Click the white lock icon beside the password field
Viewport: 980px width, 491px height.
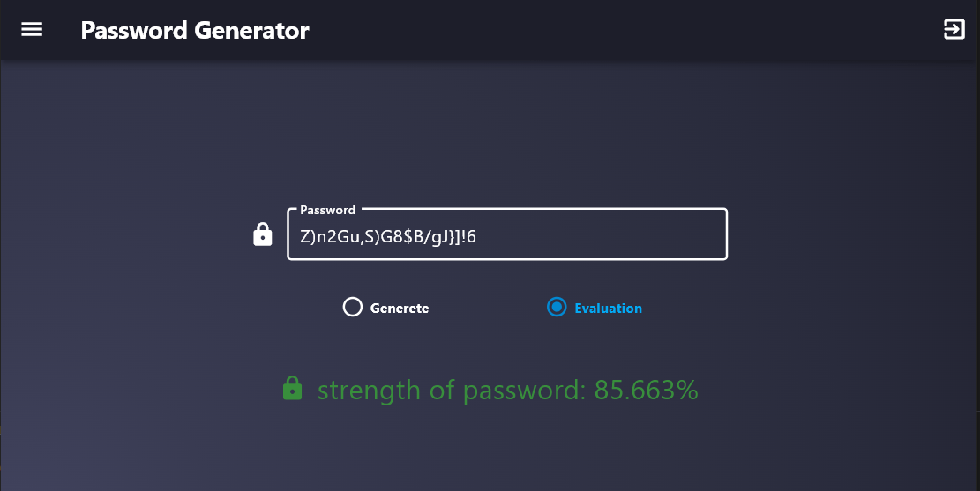(263, 234)
